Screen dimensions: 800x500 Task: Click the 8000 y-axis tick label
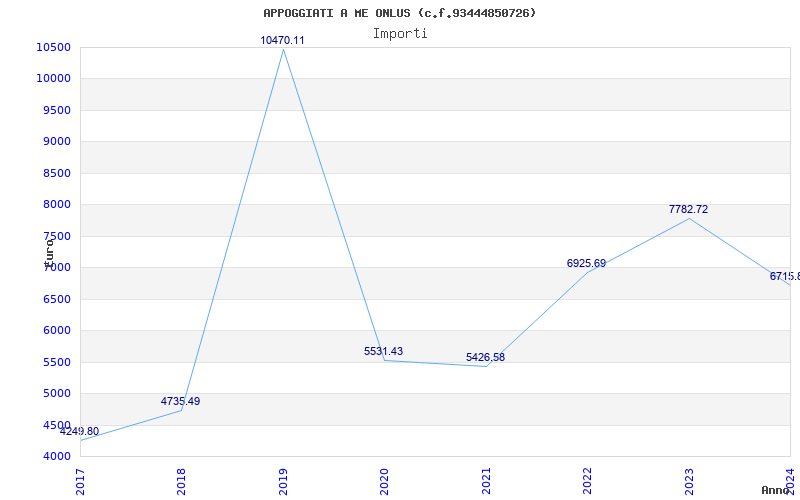point(56,205)
